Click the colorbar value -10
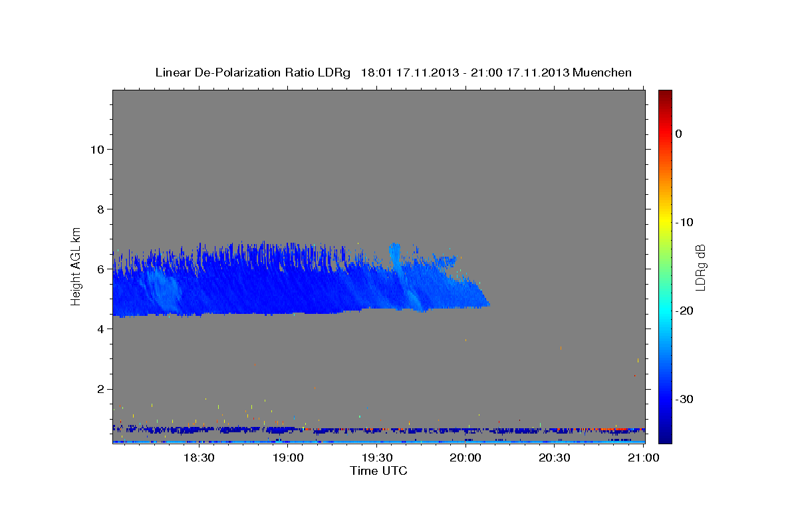The width and height of the screenshot is (798, 532). 683,222
